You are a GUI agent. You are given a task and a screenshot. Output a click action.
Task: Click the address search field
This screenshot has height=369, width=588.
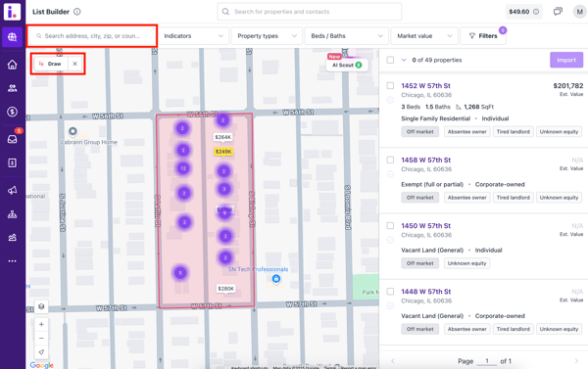92,36
